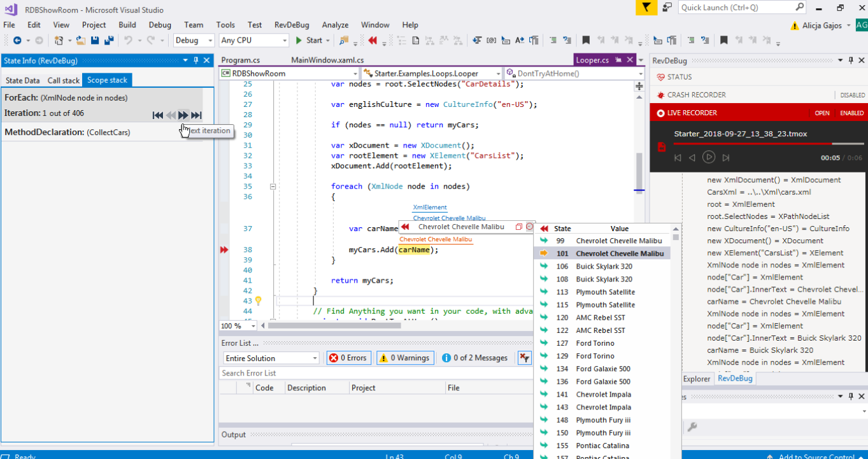This screenshot has height=459, width=868.
Task: Jump to the first iteration in Scope stack
Action: click(x=158, y=115)
